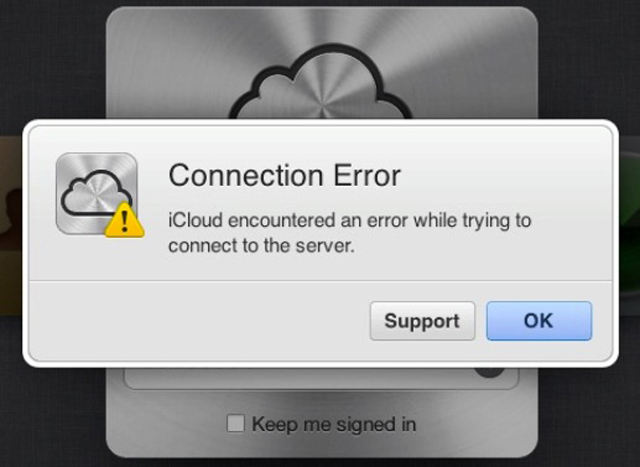
Task: Select the brown app icon at left edge
Action: click(x=11, y=225)
